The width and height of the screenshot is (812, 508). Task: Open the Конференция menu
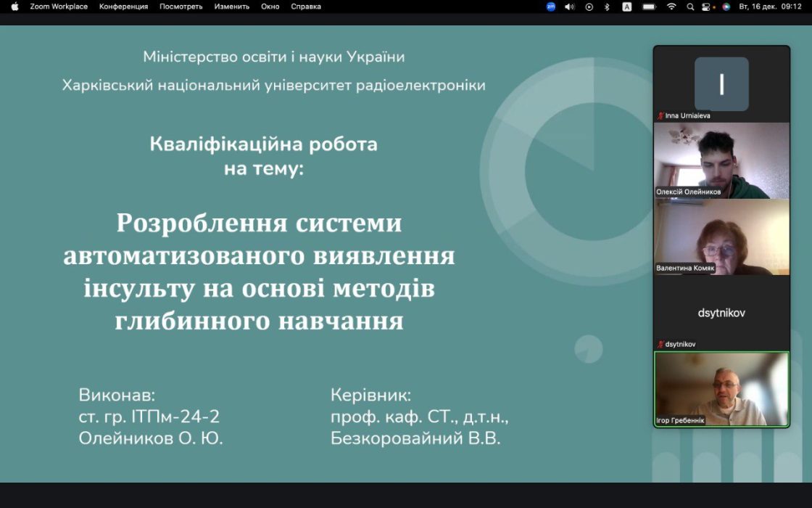123,7
